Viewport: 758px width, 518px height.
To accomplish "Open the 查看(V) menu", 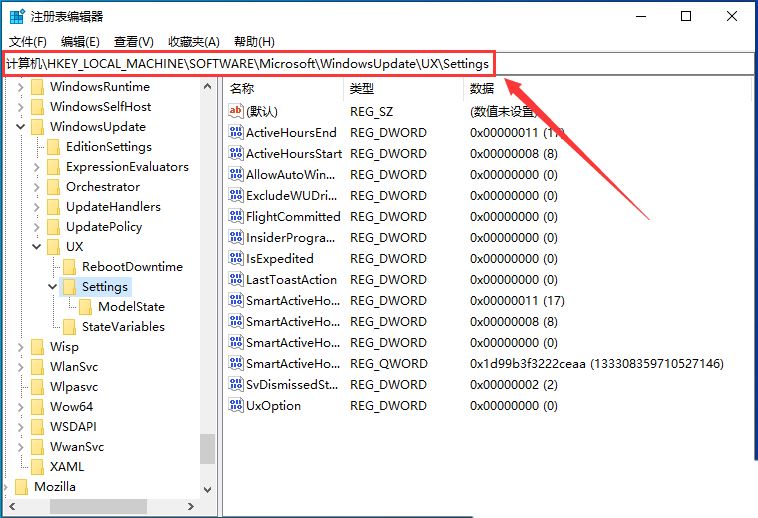I will 133,42.
